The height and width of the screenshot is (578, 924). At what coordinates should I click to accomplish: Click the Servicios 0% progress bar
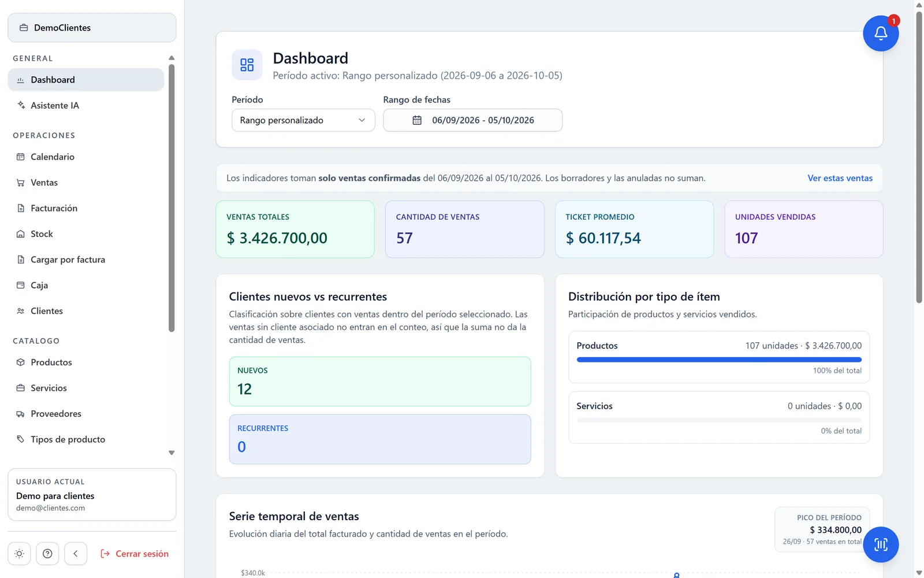[719, 420]
